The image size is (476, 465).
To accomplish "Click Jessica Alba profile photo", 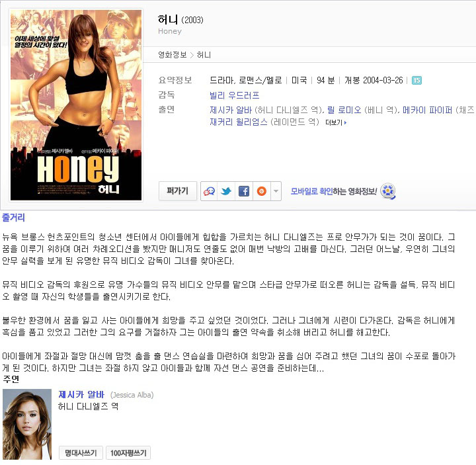I will pyautogui.click(x=27, y=424).
